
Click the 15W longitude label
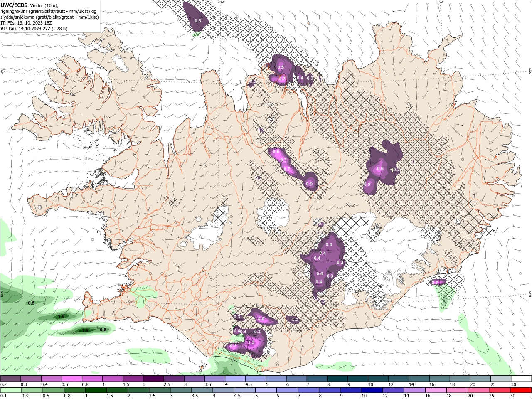[x=440, y=2]
